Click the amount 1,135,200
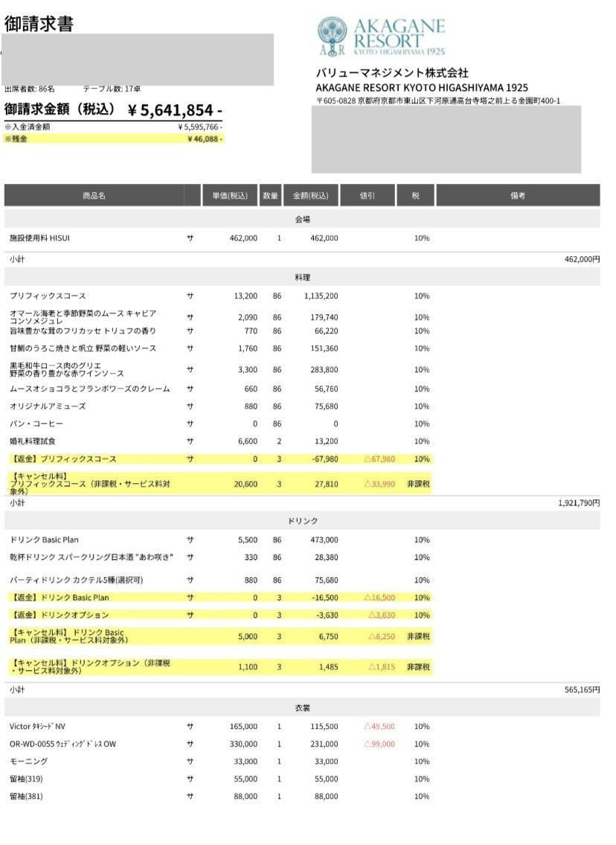Screen dimensions: 616x845 [321, 296]
